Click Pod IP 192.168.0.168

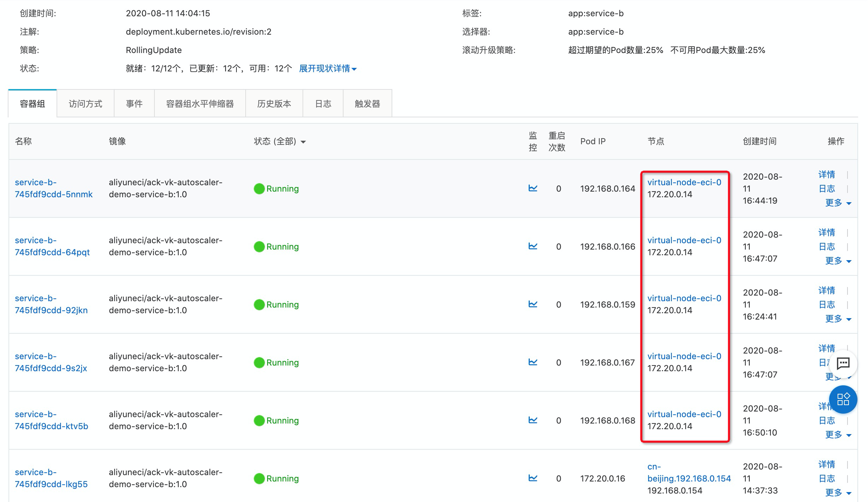point(608,420)
